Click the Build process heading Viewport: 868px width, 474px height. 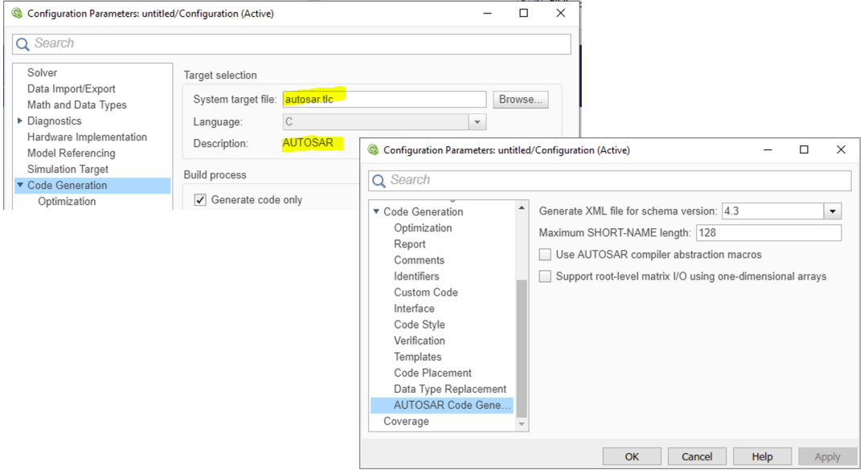(x=215, y=175)
